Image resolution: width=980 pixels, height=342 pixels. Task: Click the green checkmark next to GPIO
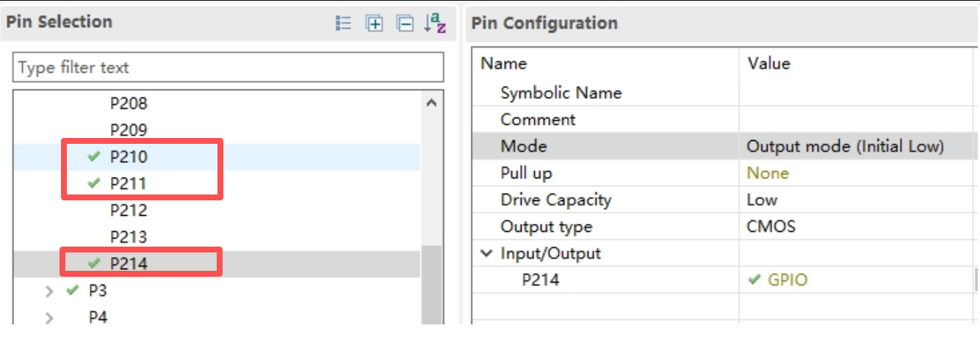[754, 280]
